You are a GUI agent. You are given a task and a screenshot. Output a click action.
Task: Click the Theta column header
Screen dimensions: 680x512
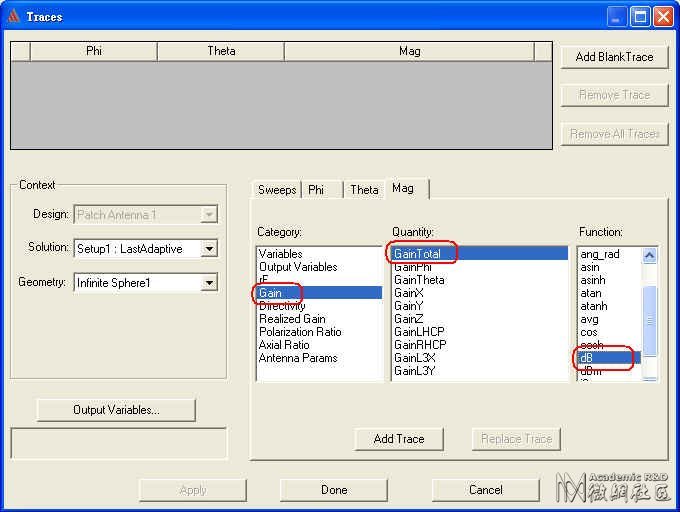tap(221, 51)
